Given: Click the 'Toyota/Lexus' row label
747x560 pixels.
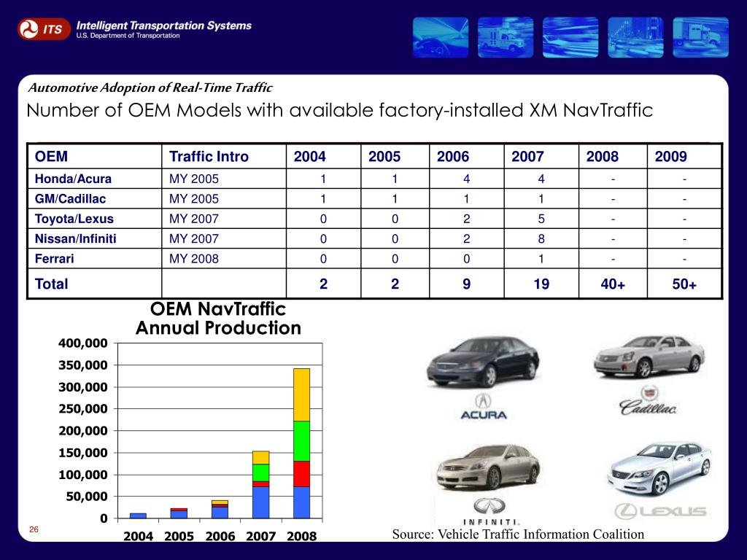Looking at the screenshot, I should click(x=74, y=219).
